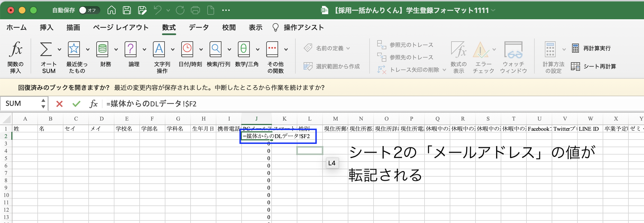Select column header J

coord(256,119)
